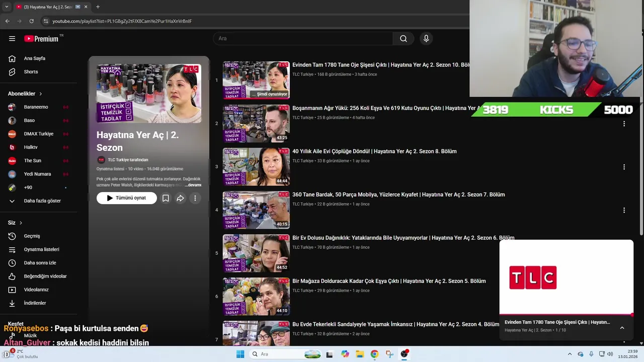
Task: Expand the Siz section chevron
Action: coord(21,223)
